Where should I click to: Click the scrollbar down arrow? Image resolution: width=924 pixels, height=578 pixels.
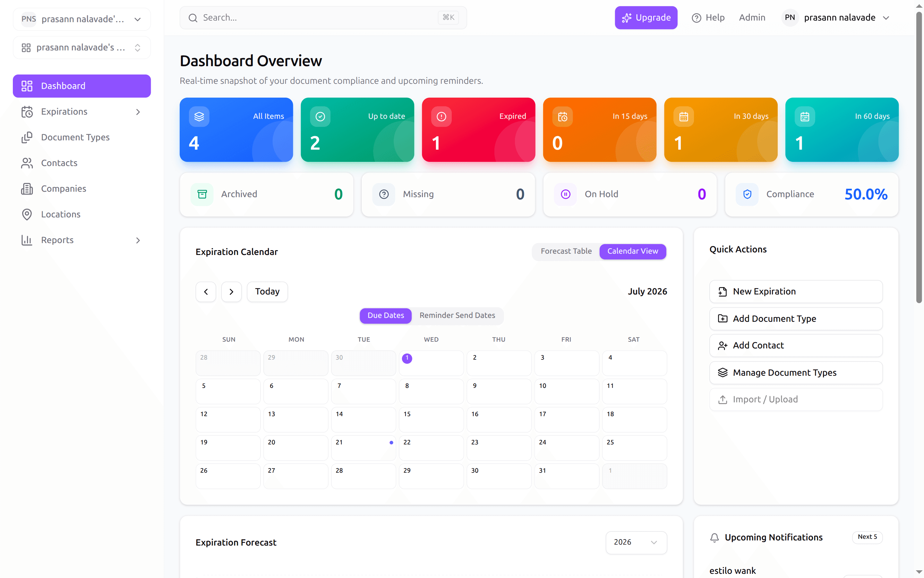(919, 572)
